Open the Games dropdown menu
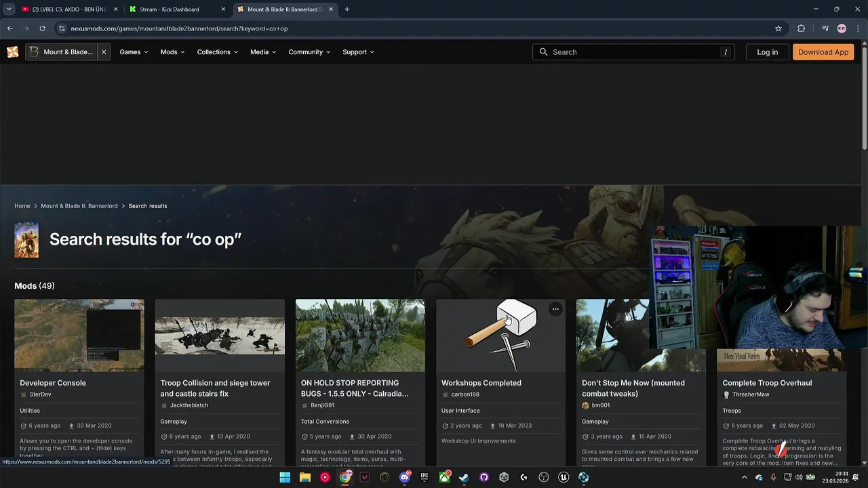 click(134, 52)
